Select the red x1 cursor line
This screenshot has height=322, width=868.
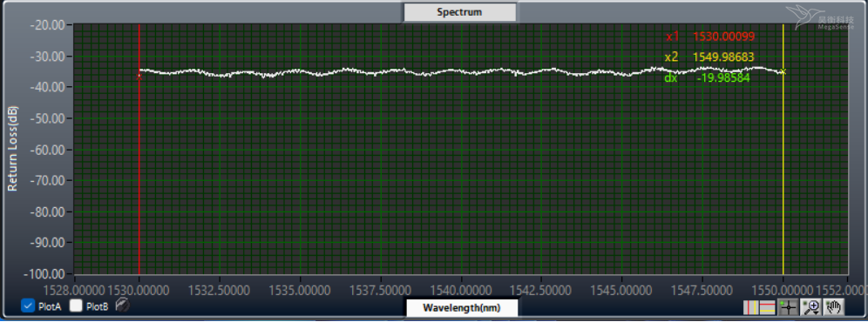pyautogui.click(x=139, y=166)
